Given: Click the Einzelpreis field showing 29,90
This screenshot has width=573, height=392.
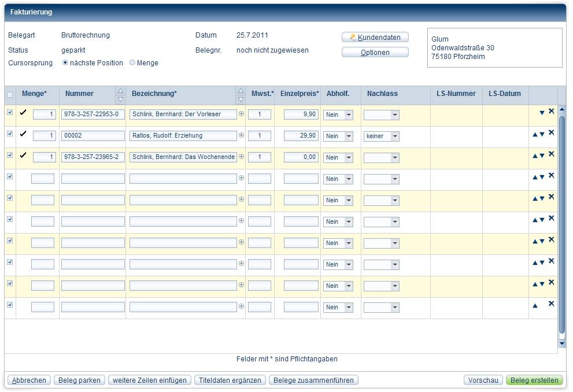Looking at the screenshot, I should (x=301, y=136).
